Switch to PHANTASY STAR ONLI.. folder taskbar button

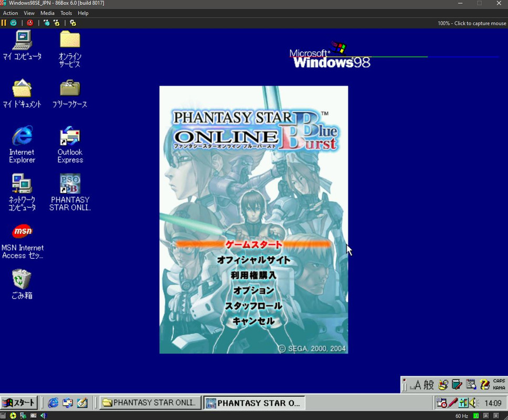click(150, 403)
